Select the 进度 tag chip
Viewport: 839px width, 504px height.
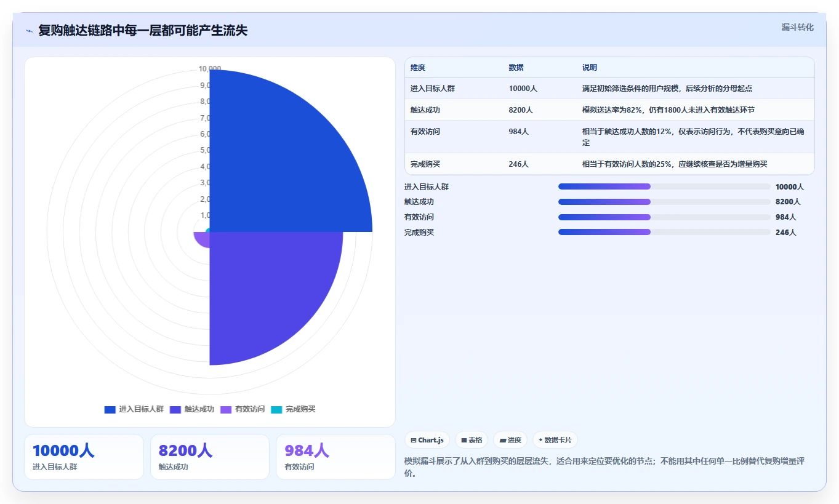point(510,440)
